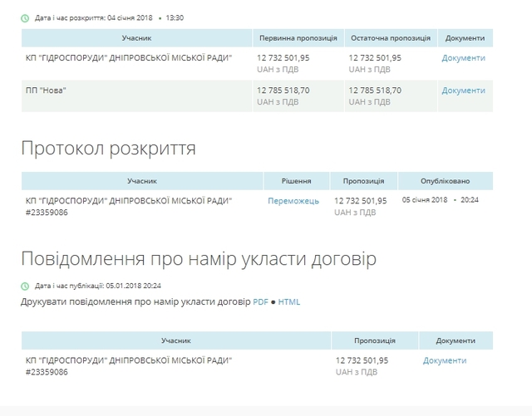Click the Остаточна пропозиція column header
This screenshot has width=532, height=416.
coord(391,38)
